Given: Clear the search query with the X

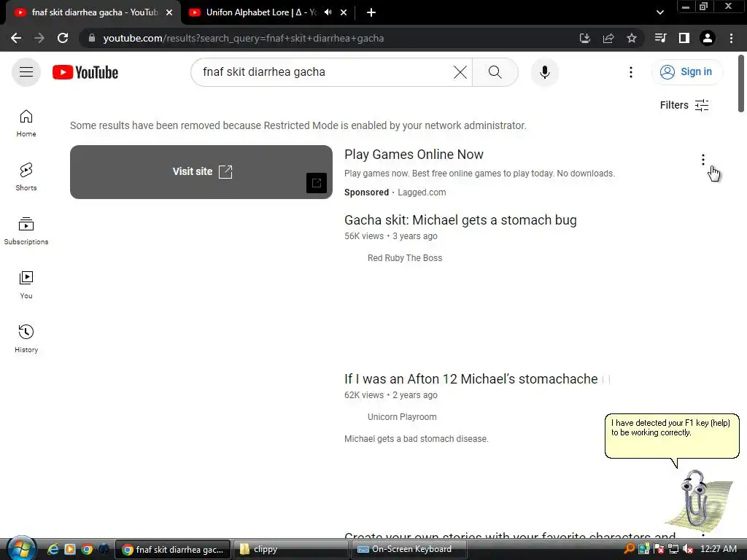Looking at the screenshot, I should tap(460, 72).
